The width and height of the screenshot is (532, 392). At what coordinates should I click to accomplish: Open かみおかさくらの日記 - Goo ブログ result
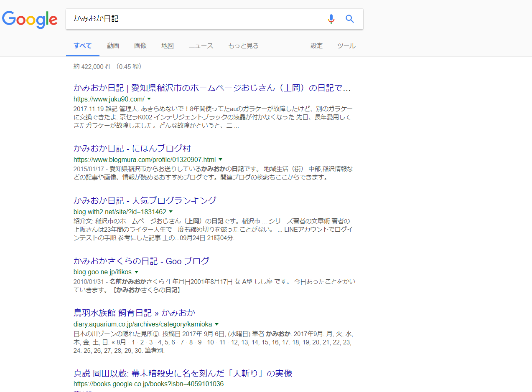(141, 261)
